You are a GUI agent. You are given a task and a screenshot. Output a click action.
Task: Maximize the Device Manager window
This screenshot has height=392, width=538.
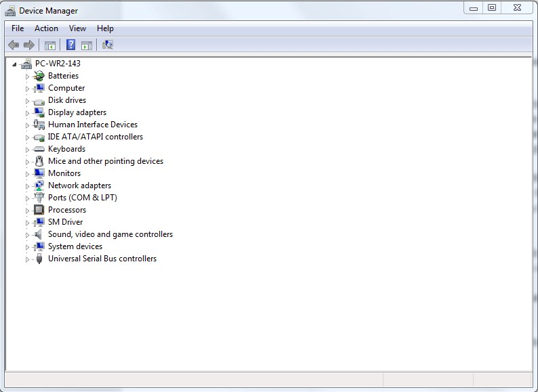pos(492,8)
